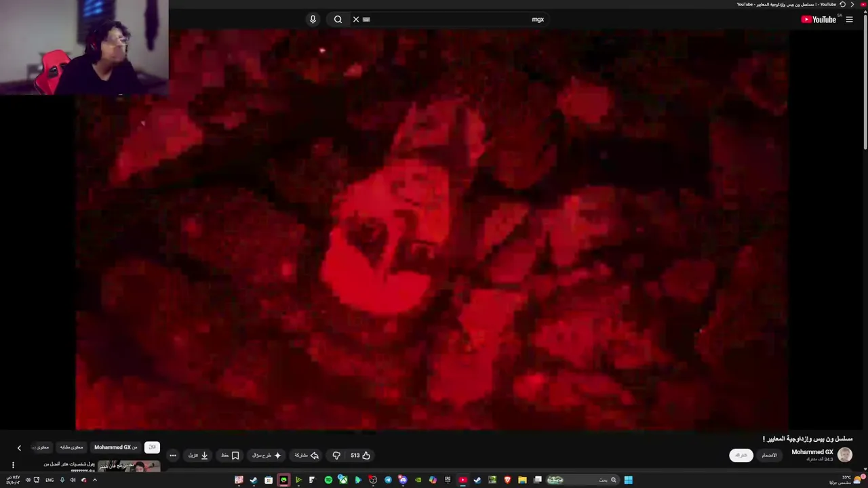Select the 'من Mohammed GX' chip
Viewport: 868px width, 488px height.
tap(115, 447)
